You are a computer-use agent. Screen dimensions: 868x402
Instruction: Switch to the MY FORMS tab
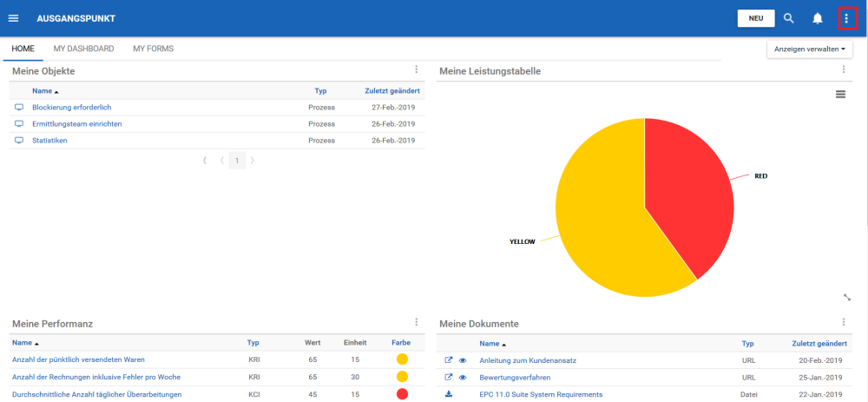(x=153, y=49)
